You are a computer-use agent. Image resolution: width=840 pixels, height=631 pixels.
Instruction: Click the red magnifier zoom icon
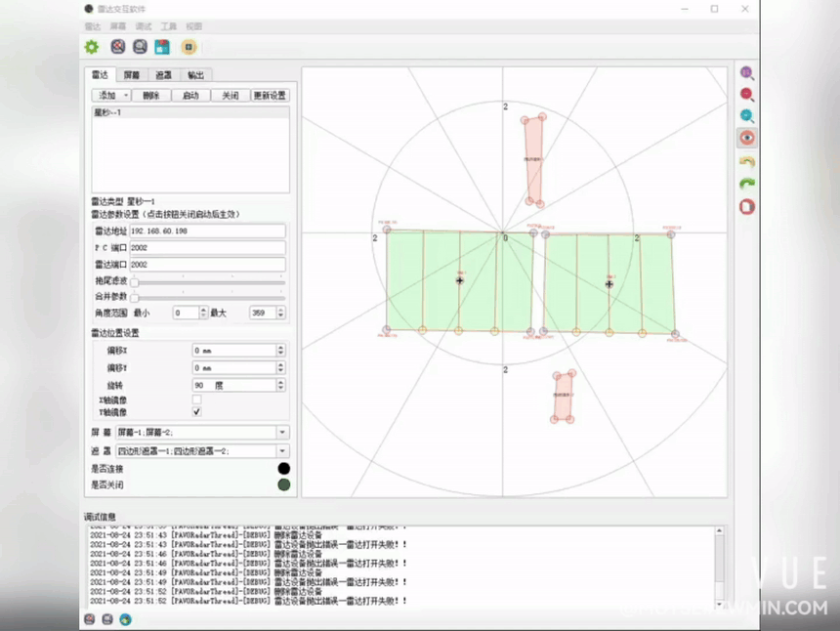point(747,95)
